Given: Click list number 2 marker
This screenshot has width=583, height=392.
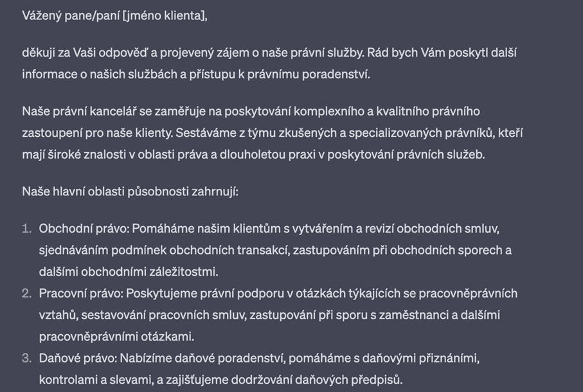Looking at the screenshot, I should [26, 294].
